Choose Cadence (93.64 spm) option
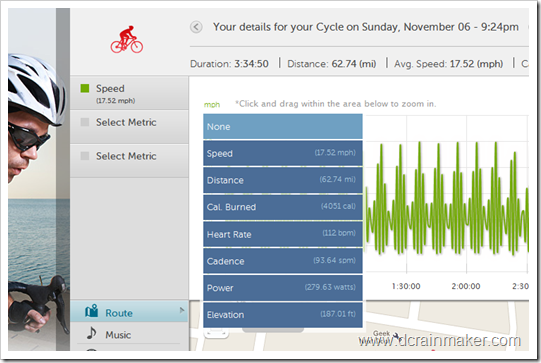Screen dimensions: 541x363 pyautogui.click(x=283, y=261)
